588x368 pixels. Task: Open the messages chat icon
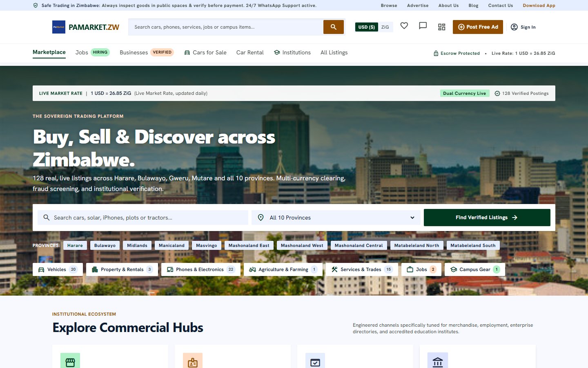tap(423, 26)
